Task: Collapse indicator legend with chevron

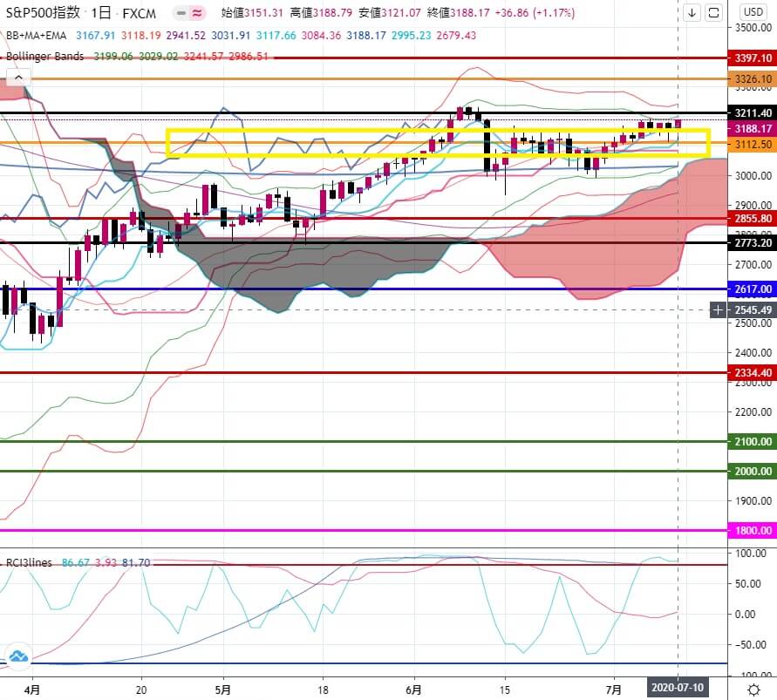Action: click(18, 78)
